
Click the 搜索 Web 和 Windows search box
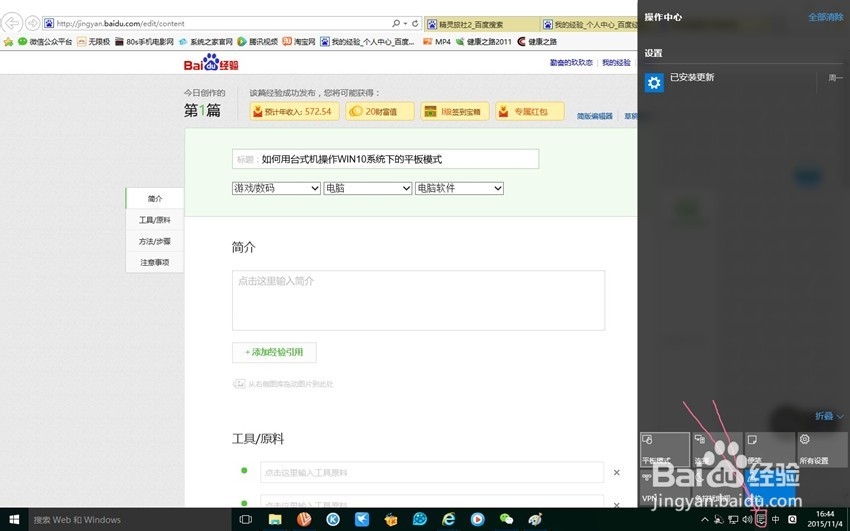coord(130,520)
